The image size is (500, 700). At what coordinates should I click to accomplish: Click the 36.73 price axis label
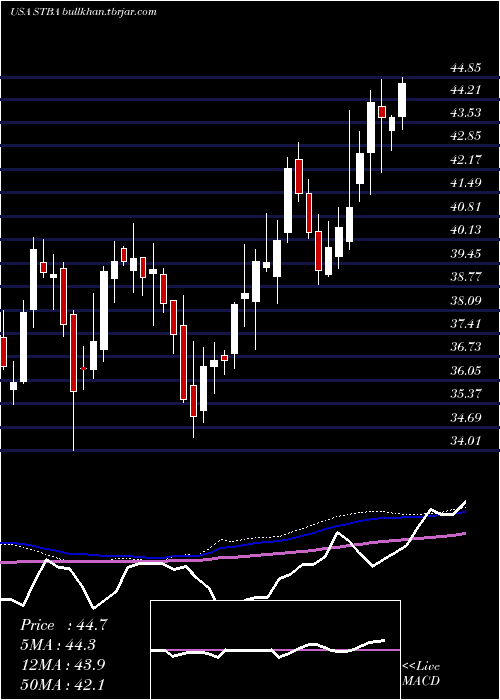466,347
